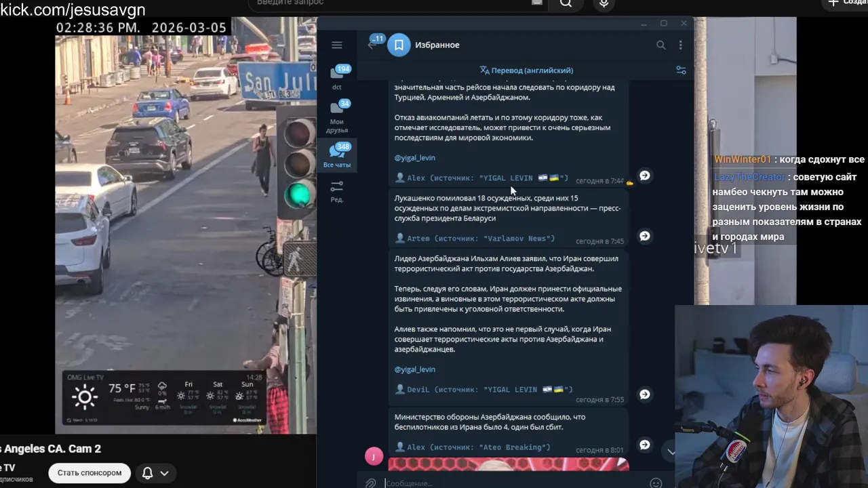Jump to latest messages with down arrow

[671, 451]
